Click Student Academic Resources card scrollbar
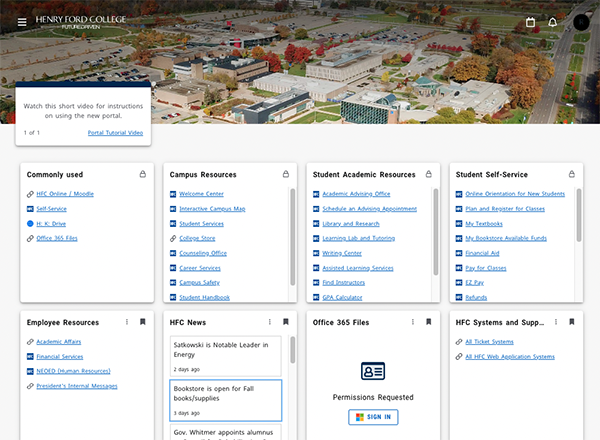The image size is (600, 440). click(435, 232)
